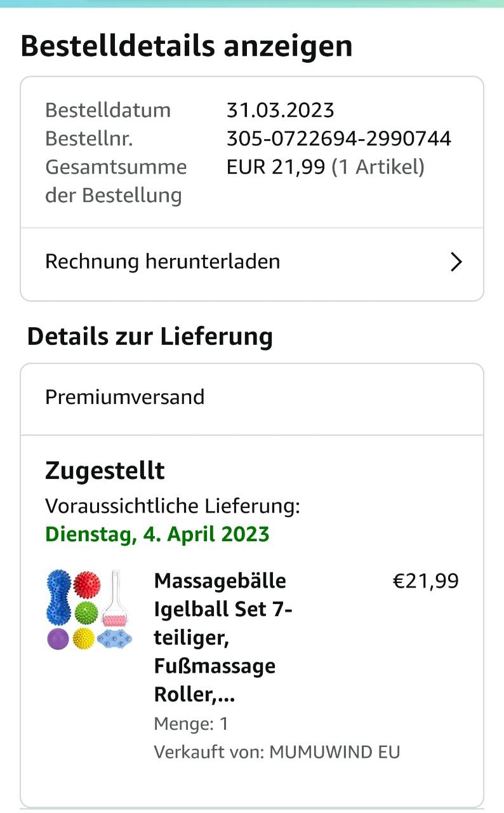Tap the item price €21,99

425,581
